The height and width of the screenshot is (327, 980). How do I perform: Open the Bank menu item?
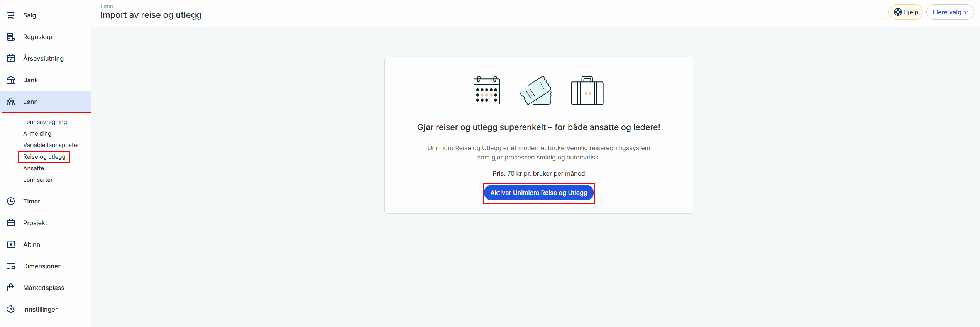click(30, 80)
